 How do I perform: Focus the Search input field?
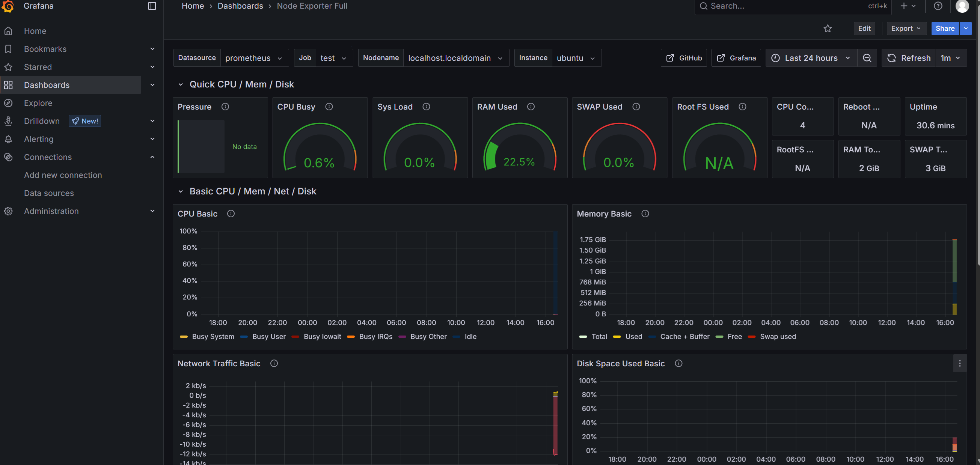pos(784,6)
